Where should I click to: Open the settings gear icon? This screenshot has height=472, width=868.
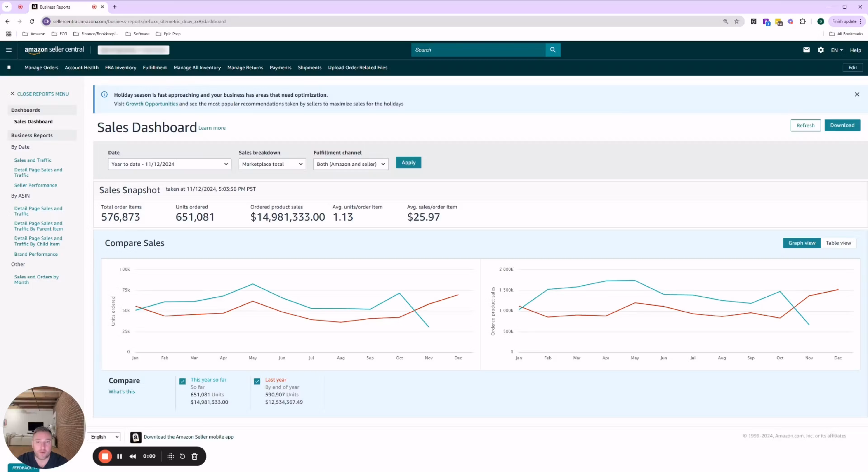[x=821, y=50]
